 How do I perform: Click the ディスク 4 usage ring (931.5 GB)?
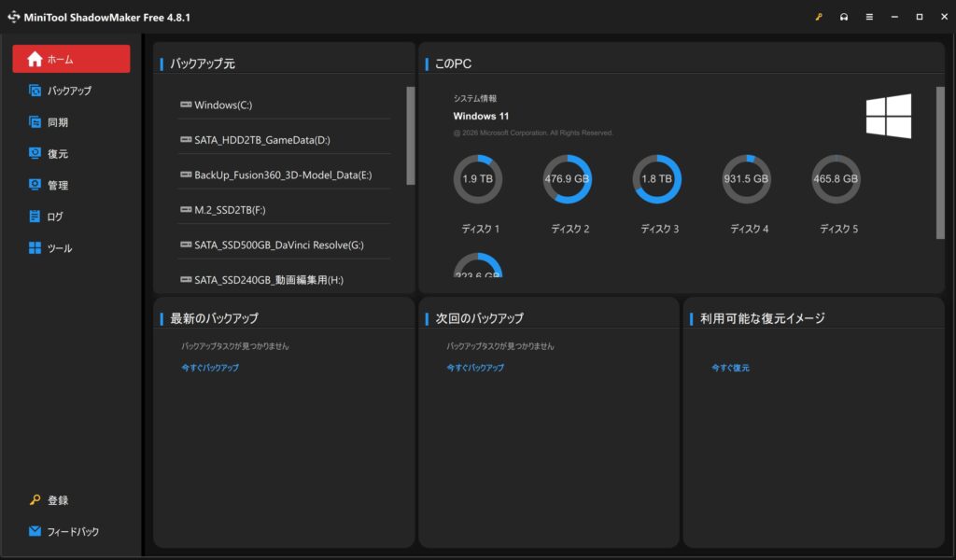coord(746,179)
